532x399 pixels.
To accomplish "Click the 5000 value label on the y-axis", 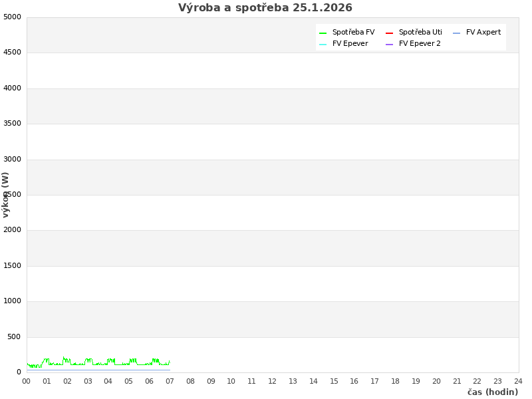I will coord(12,17).
